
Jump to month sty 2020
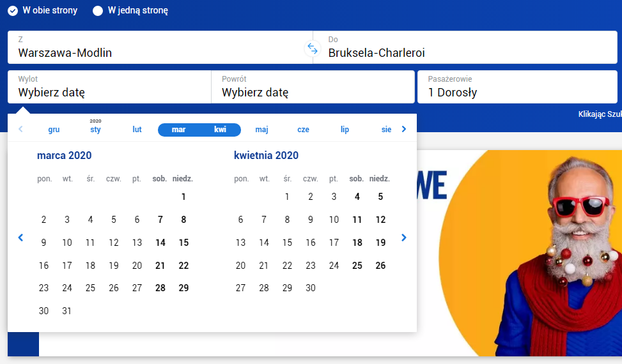point(95,126)
